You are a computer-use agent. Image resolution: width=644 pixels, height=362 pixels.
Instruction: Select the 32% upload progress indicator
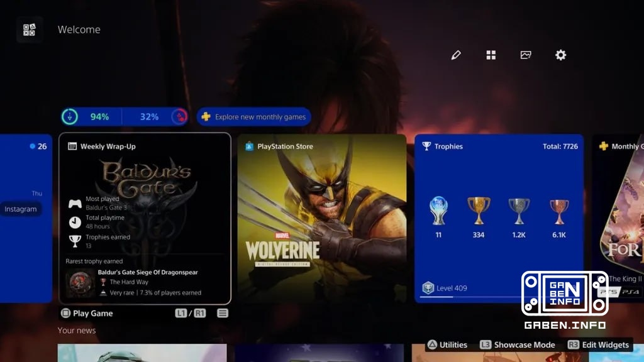[149, 117]
